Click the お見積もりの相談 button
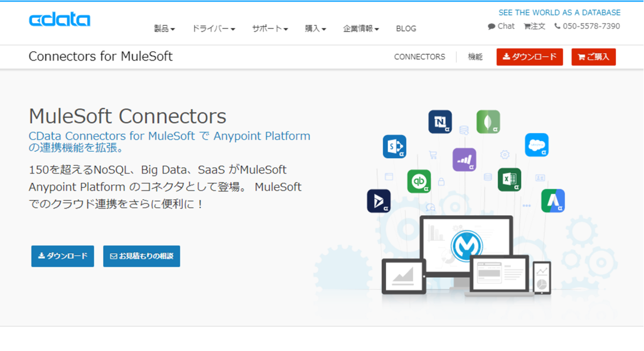Image resolution: width=644 pixels, height=351 pixels. (x=142, y=256)
